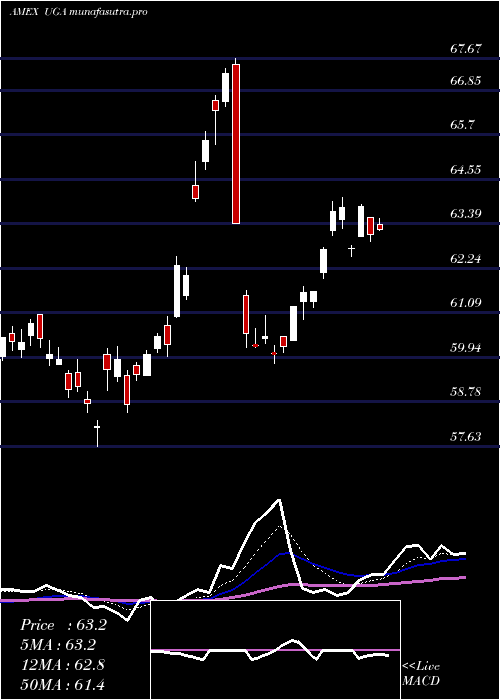Click the <<Live MACD label

click(421, 674)
